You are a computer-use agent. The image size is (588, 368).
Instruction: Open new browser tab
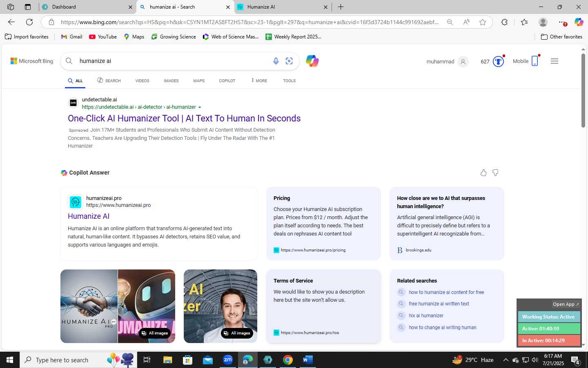(341, 7)
